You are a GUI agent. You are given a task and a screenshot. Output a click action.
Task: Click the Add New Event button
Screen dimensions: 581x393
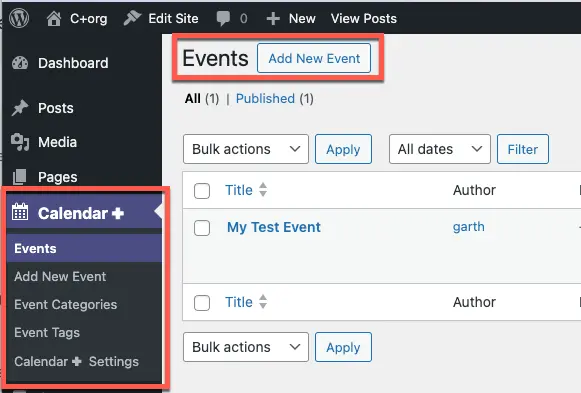pyautogui.click(x=314, y=58)
